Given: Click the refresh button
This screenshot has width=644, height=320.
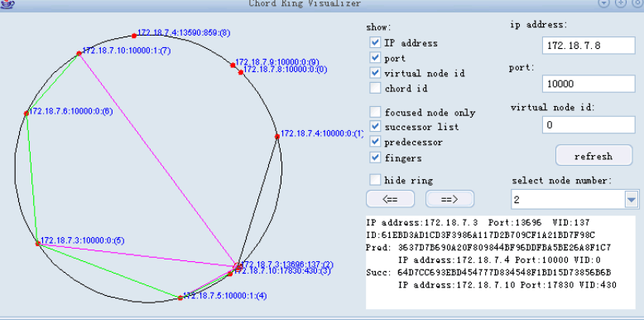Looking at the screenshot, I should point(594,156).
